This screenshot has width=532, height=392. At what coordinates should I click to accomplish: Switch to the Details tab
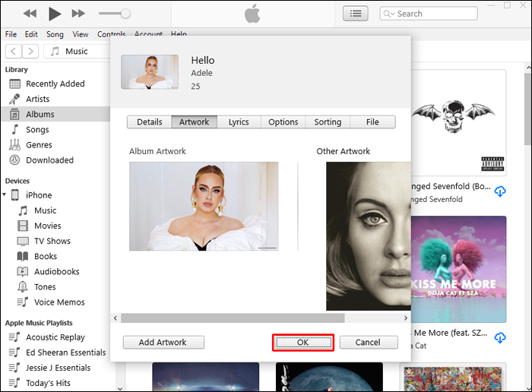pos(149,122)
